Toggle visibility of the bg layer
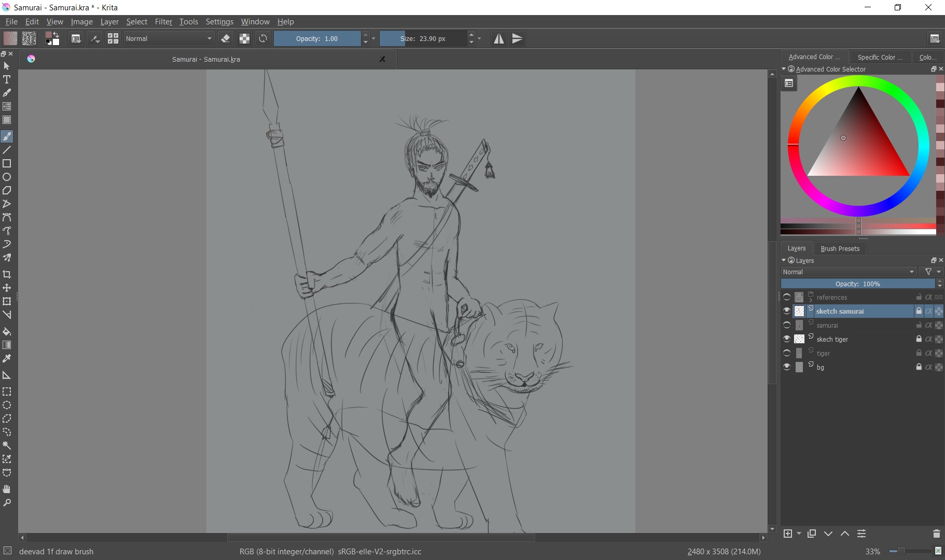 787,367
